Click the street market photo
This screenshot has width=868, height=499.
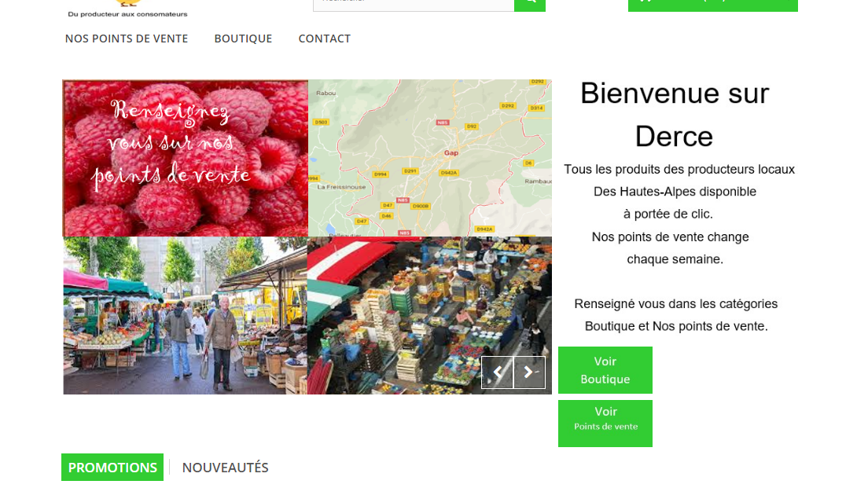[186, 315]
